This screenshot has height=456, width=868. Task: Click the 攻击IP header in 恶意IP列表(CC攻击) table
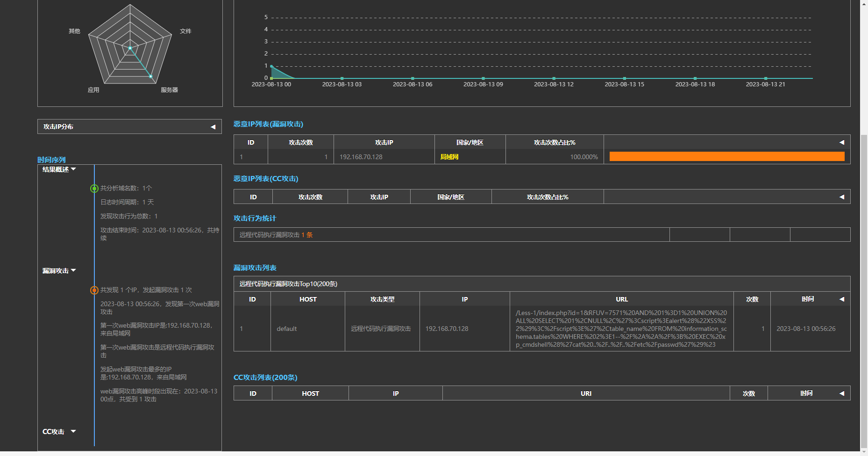point(379,197)
